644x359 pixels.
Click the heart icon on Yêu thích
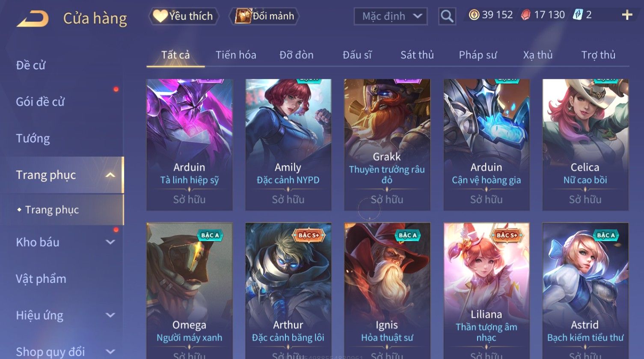[x=160, y=16]
